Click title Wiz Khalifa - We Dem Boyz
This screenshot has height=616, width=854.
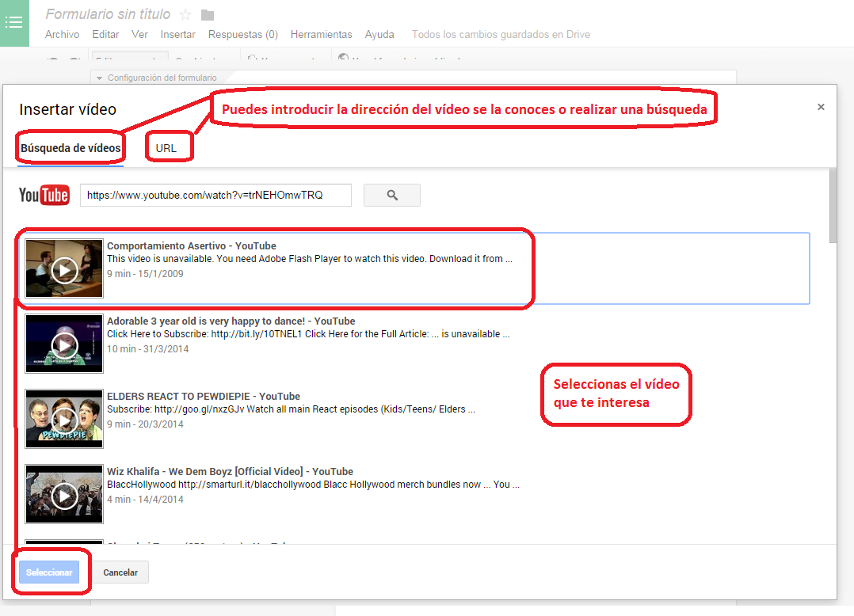[230, 471]
